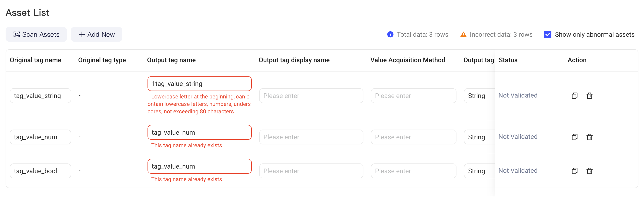Click display name field in tag_value_num row
644x202 pixels.
(311, 137)
